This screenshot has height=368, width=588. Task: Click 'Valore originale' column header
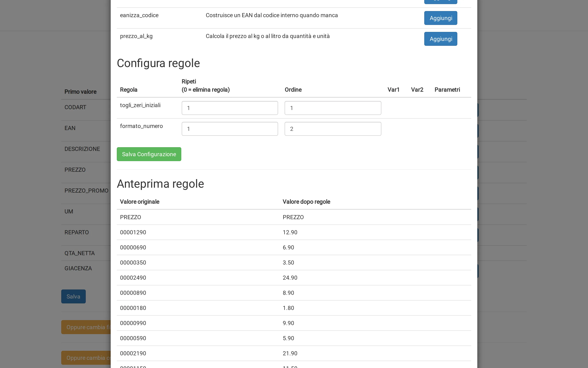point(140,202)
